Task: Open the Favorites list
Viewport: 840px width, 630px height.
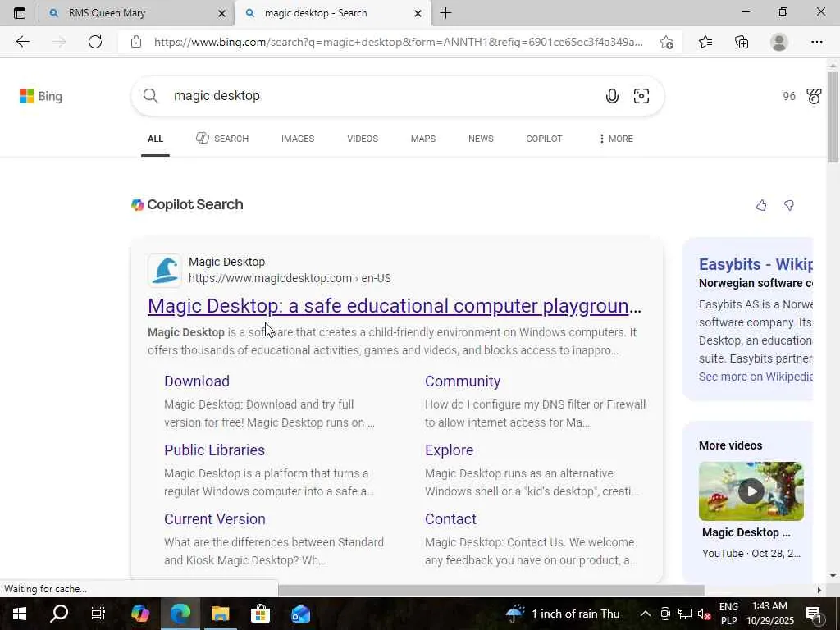Action: coord(705,42)
